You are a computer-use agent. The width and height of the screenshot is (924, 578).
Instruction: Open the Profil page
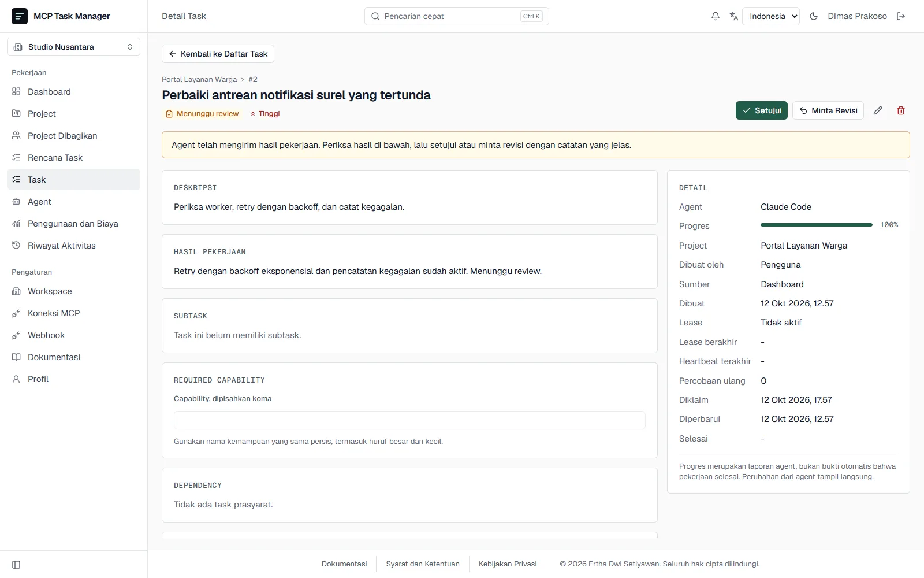tap(73, 379)
